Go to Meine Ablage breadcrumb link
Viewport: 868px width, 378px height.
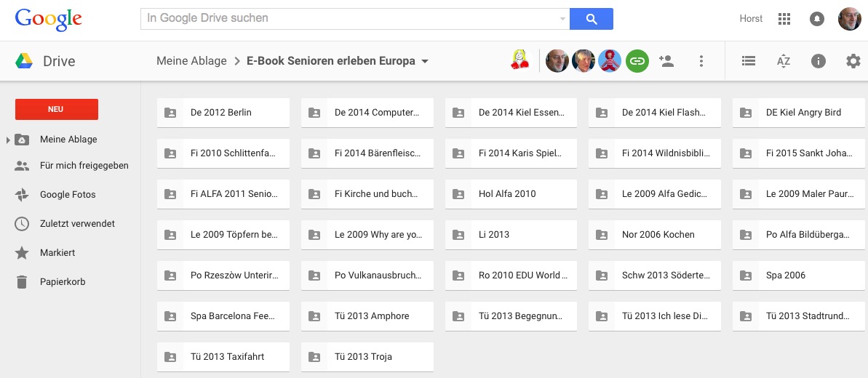click(191, 61)
